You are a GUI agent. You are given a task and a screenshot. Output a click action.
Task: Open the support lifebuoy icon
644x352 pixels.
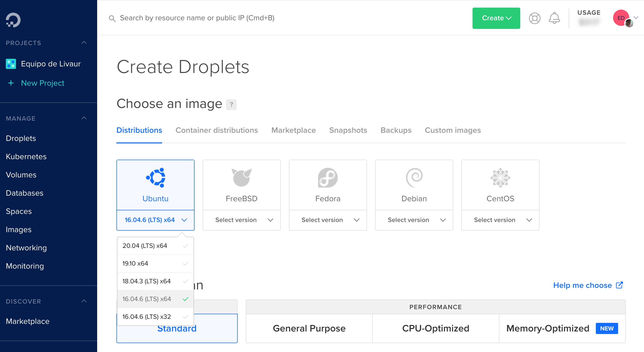click(535, 18)
